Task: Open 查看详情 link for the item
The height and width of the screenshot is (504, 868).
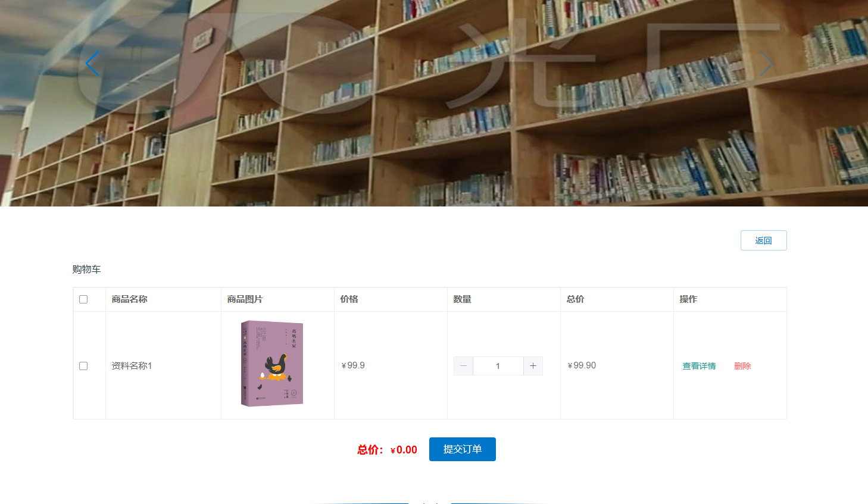Action: coord(699,366)
